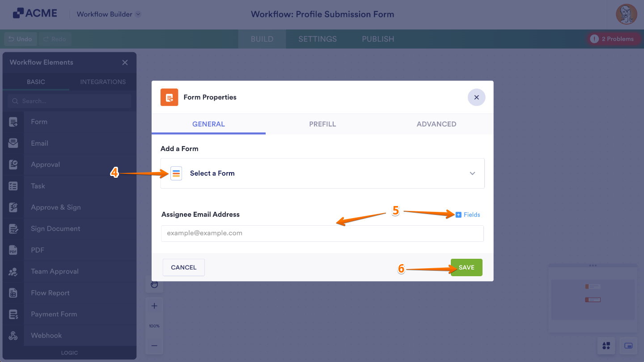644x362 pixels.
Task: Click the PDF element icon
Action: click(13, 250)
